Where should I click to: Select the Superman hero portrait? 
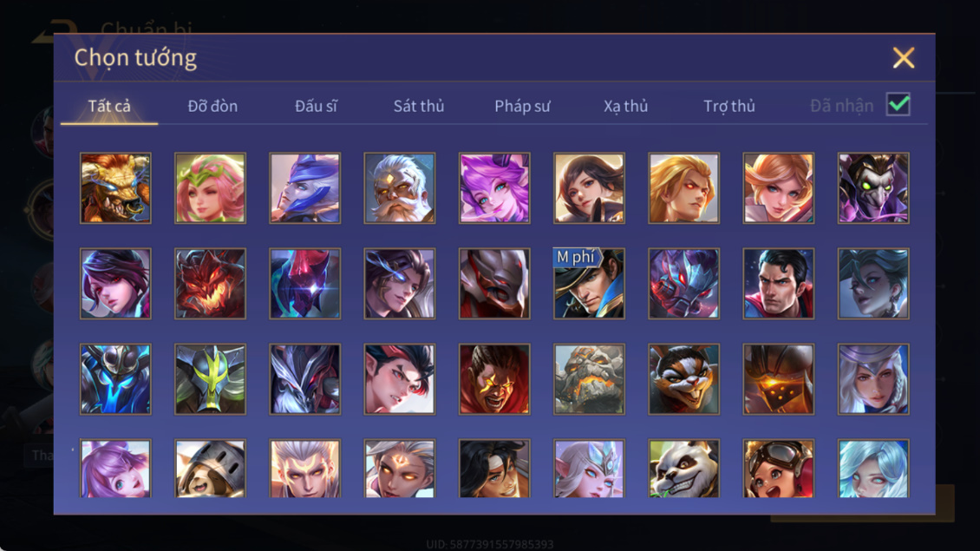[x=778, y=284]
